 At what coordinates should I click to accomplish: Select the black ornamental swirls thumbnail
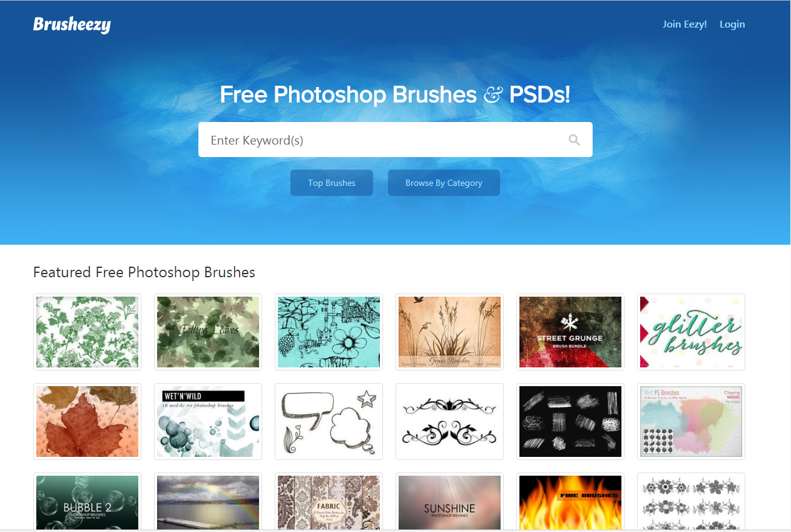[x=449, y=421]
